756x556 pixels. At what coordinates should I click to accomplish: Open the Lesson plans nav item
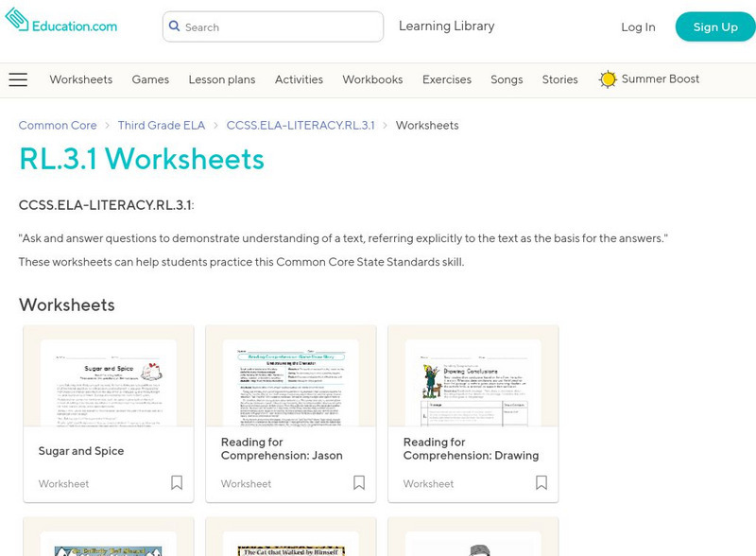222,79
